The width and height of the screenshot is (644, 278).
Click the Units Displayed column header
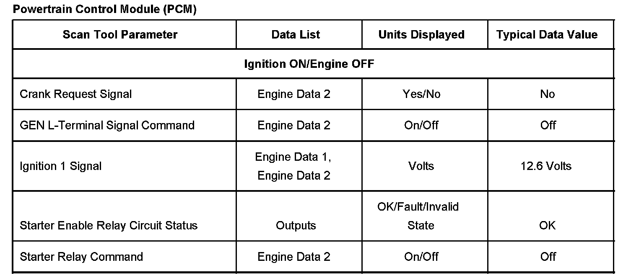pyautogui.click(x=421, y=35)
